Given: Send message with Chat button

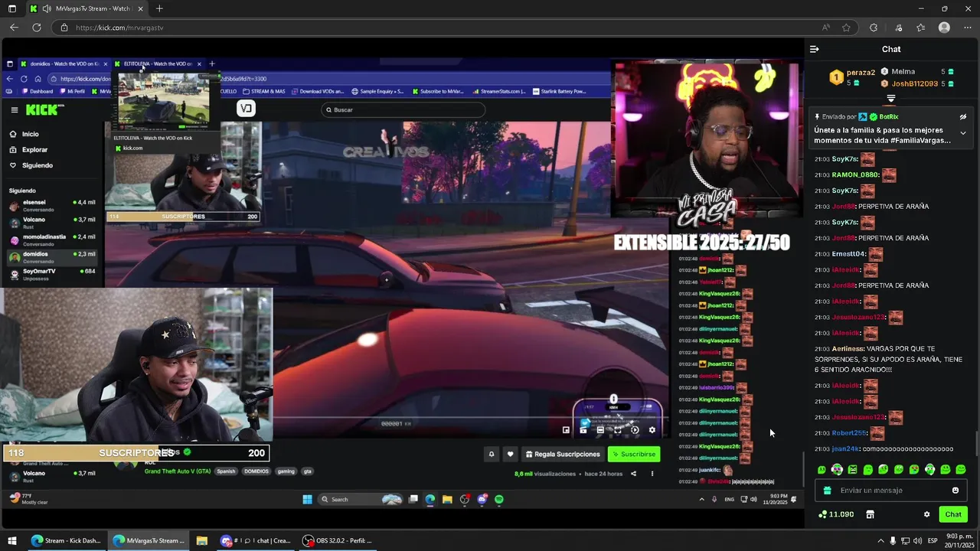Looking at the screenshot, I should click(x=953, y=514).
